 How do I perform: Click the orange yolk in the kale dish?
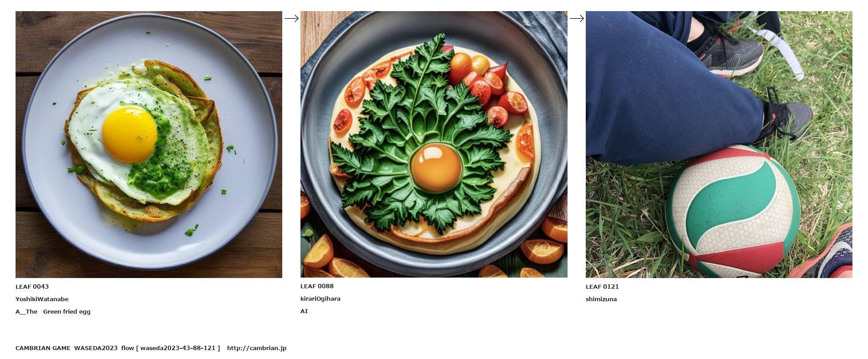point(436,167)
